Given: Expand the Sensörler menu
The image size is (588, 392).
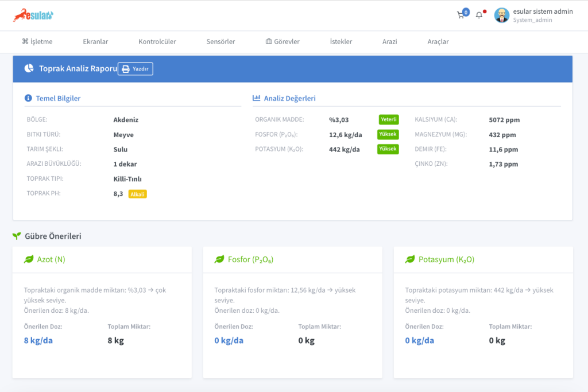Looking at the screenshot, I should click(220, 41).
